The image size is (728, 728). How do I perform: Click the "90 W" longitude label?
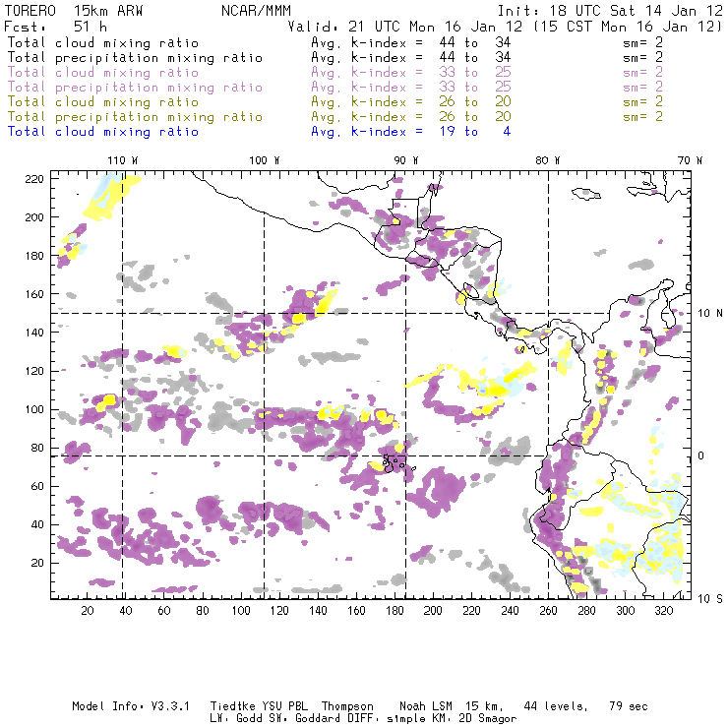pyautogui.click(x=406, y=160)
